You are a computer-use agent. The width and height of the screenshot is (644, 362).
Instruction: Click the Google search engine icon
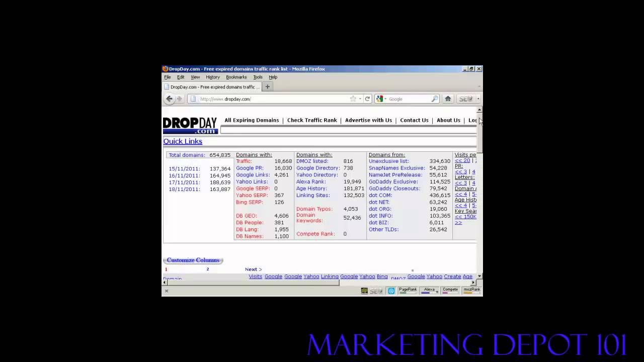(x=379, y=99)
